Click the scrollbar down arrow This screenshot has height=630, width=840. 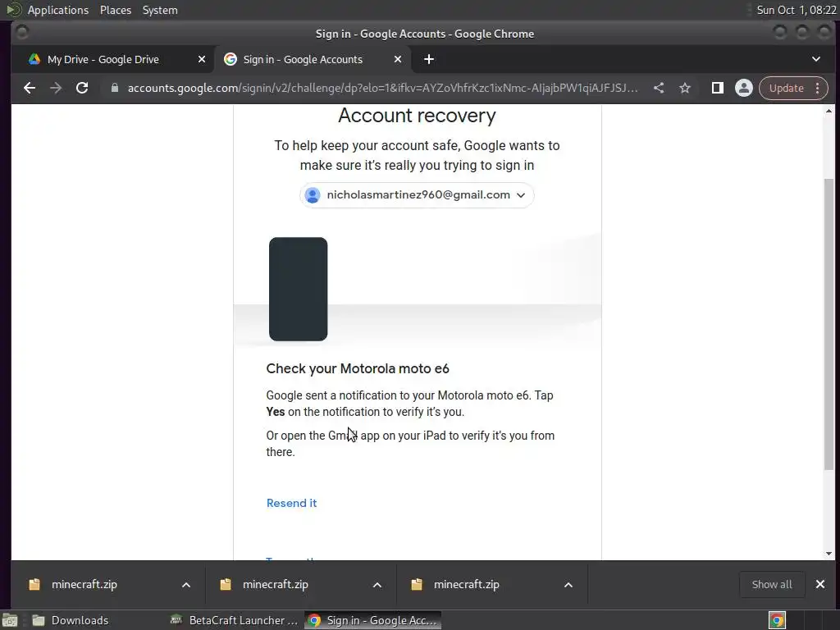(x=829, y=554)
